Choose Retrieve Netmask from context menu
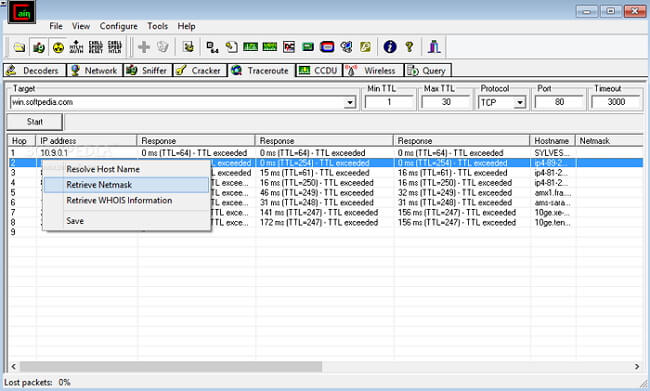This screenshot has height=391, width=650. [x=126, y=185]
